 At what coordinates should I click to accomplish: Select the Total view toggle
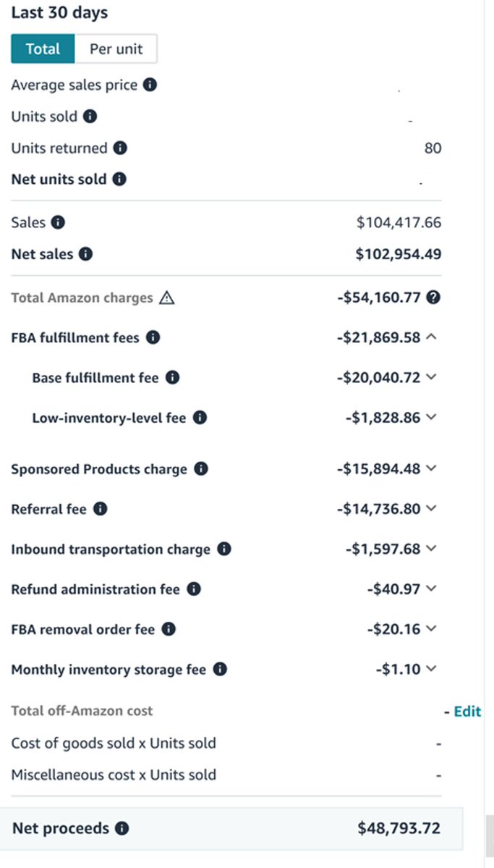point(43,49)
